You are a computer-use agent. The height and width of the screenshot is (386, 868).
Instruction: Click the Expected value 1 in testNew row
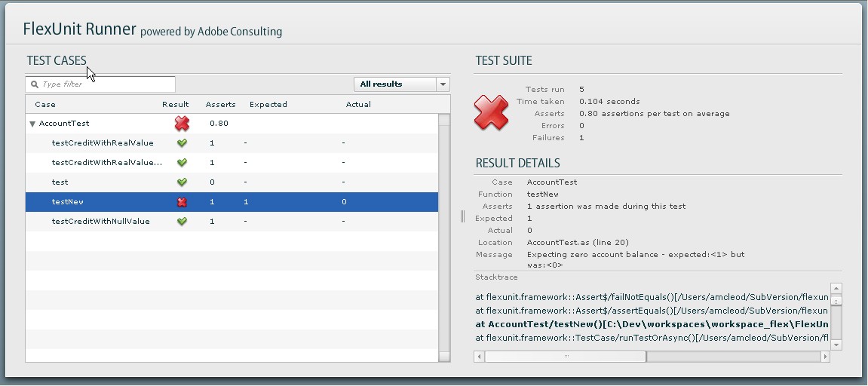(246, 202)
